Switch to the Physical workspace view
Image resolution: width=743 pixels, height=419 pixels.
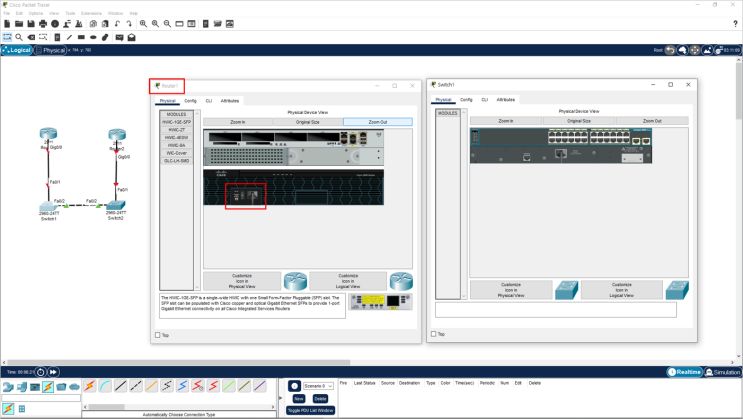[50, 50]
